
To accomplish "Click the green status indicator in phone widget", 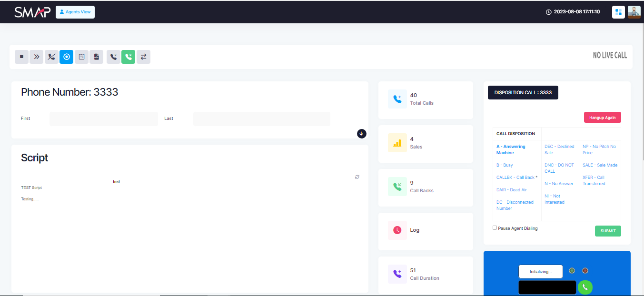I will coord(572,270).
